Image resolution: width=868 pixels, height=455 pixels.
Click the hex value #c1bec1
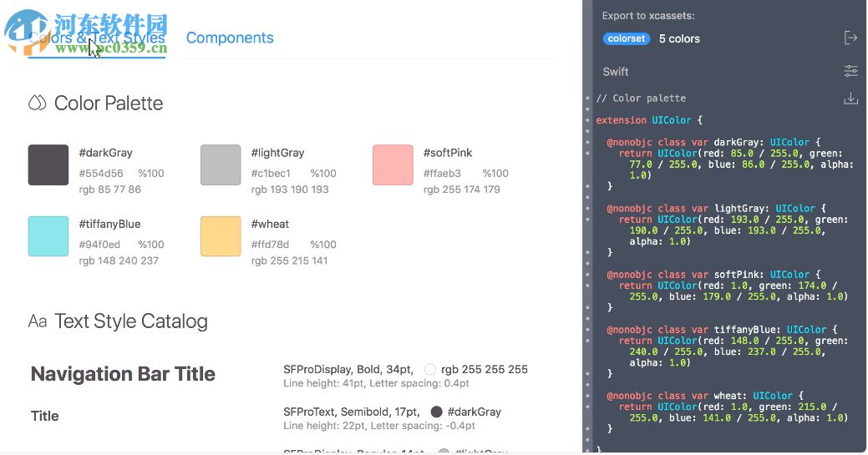[271, 174]
